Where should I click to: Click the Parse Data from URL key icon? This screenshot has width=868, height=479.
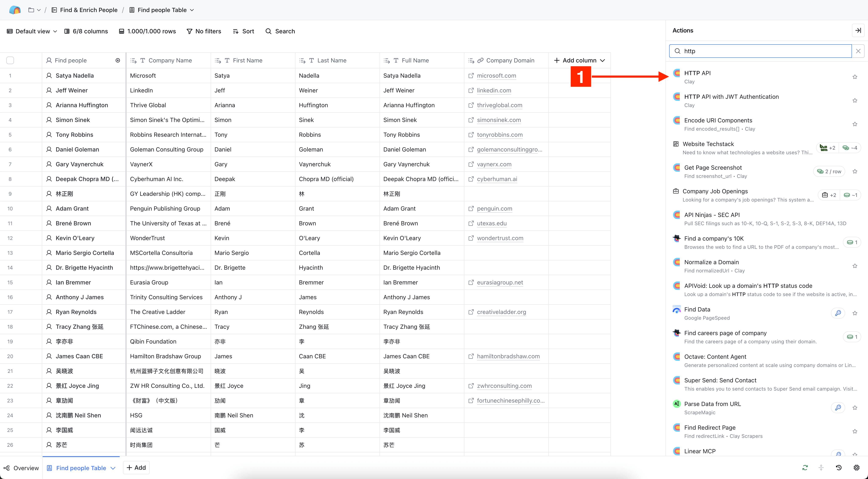(838, 408)
